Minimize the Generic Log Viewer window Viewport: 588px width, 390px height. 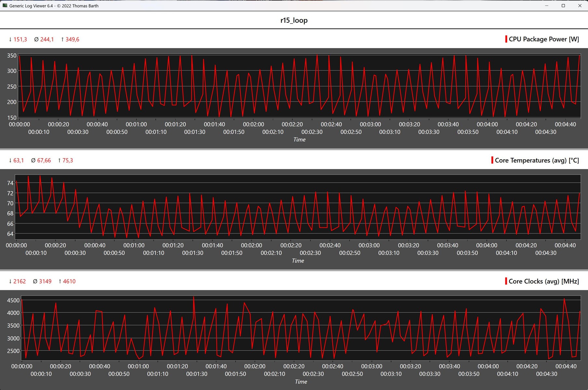547,6
